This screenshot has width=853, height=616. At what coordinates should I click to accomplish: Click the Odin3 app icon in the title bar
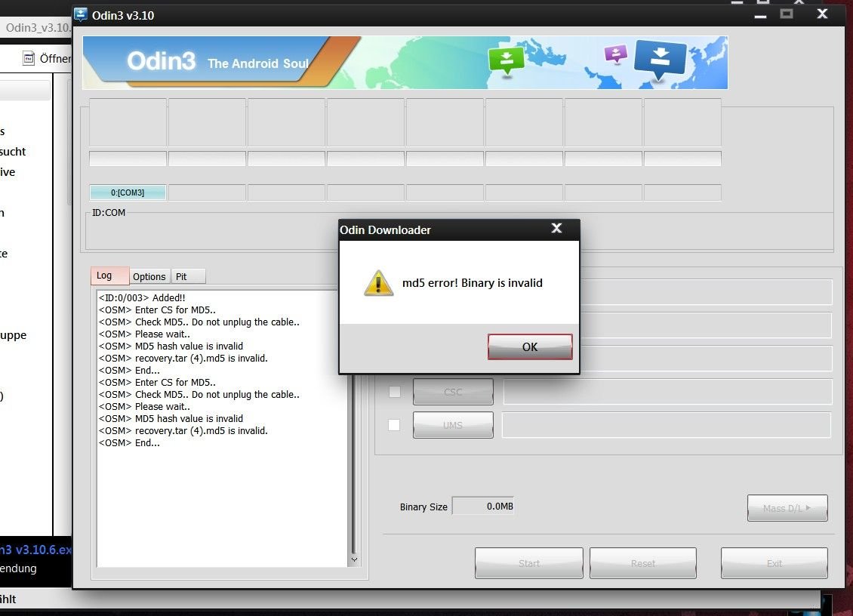pyautogui.click(x=81, y=14)
